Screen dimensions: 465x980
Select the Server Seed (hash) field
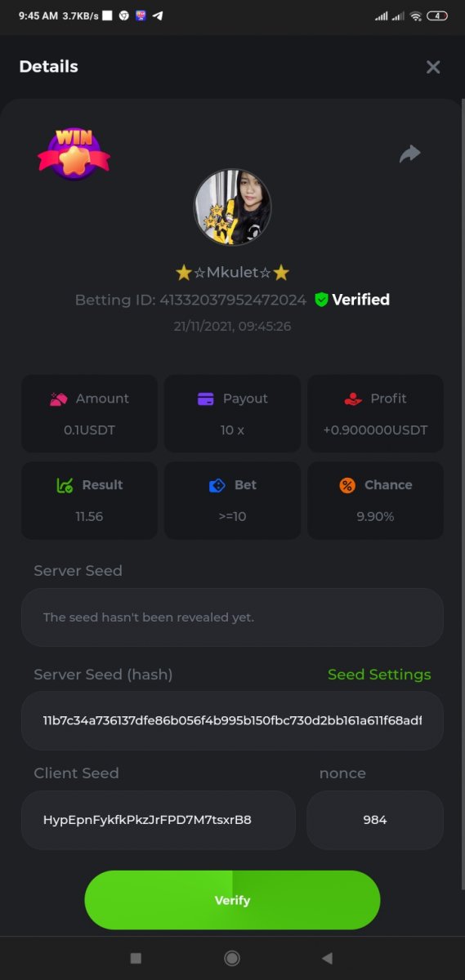pos(232,720)
